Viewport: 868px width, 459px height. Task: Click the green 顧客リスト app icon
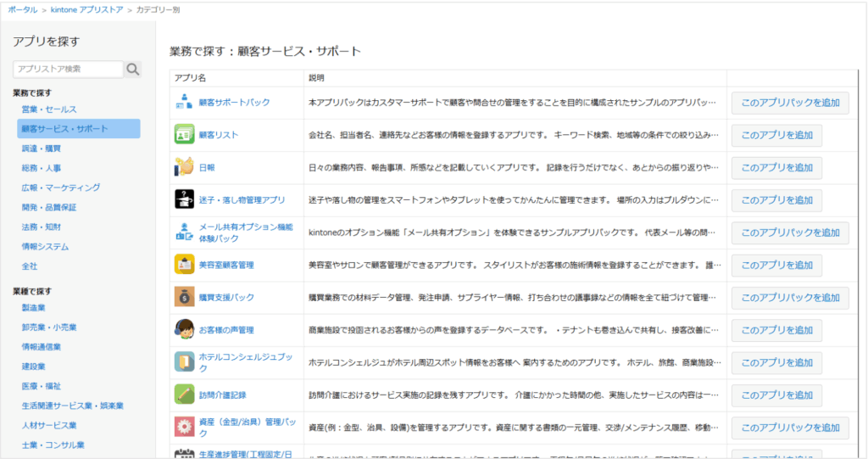184,135
